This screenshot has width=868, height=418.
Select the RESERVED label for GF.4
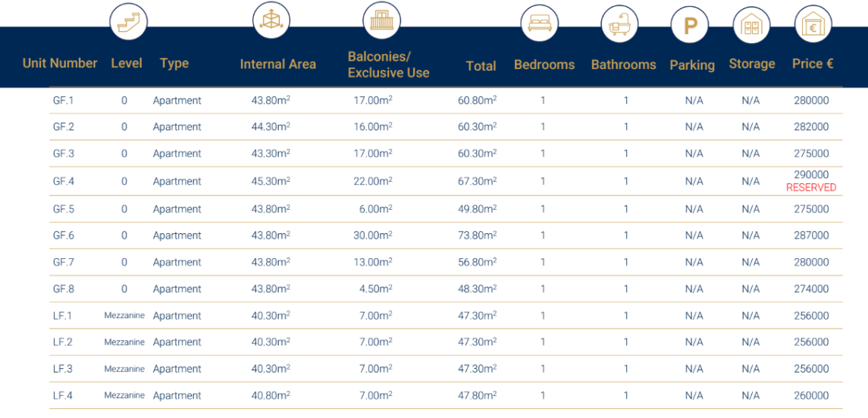coord(811,188)
